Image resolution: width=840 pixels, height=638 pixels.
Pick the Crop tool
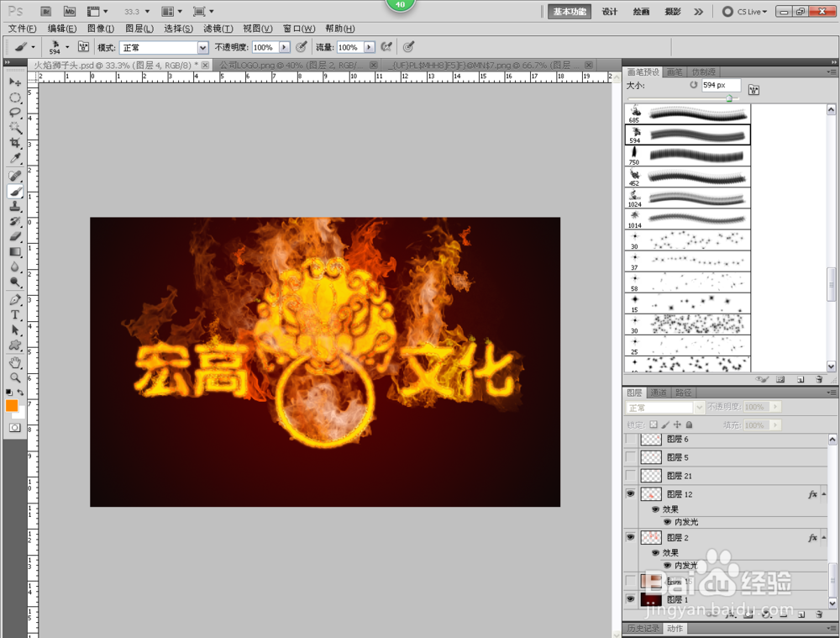pyautogui.click(x=15, y=144)
